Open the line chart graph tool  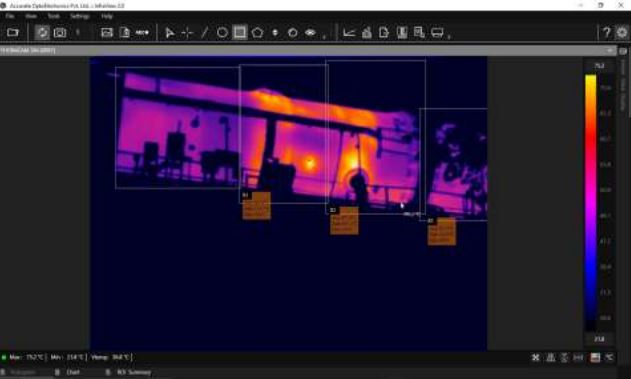pyautogui.click(x=349, y=33)
